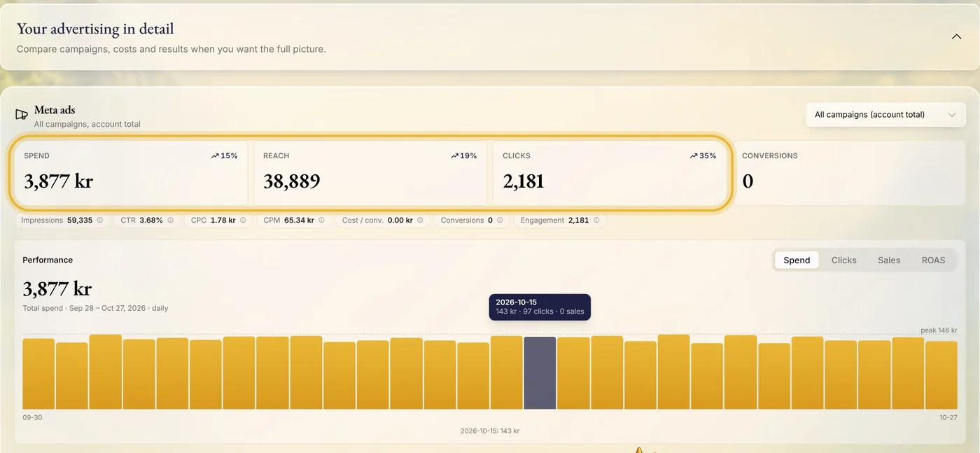
Task: Click the Performance heading
Action: 48,260
